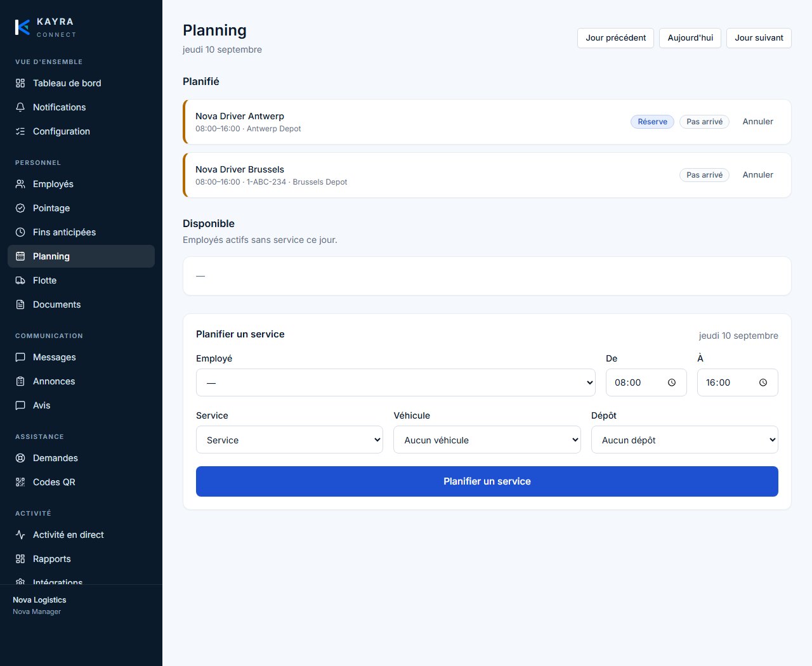
Task: Click the Notifications bell icon
Action: coord(20,107)
